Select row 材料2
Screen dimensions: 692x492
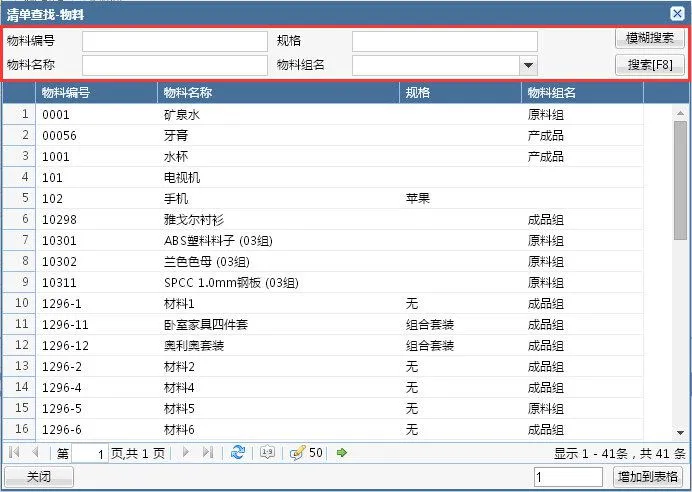(x=323, y=367)
